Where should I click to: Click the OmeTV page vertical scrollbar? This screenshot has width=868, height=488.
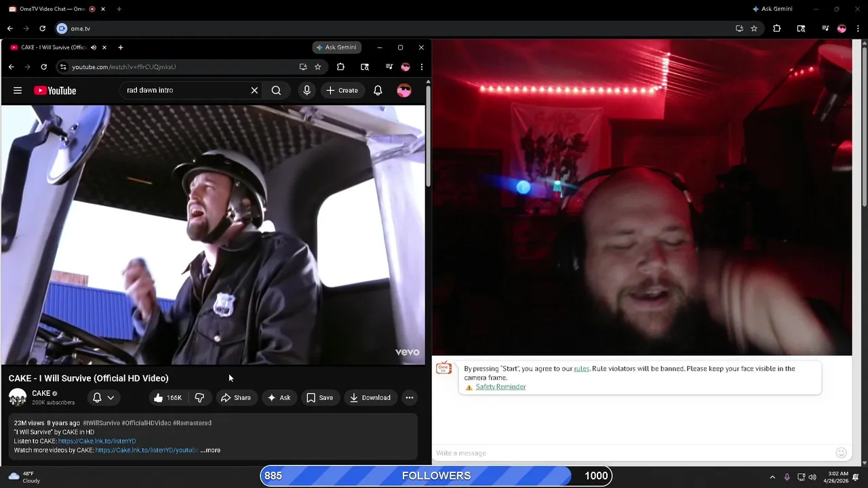[864, 125]
